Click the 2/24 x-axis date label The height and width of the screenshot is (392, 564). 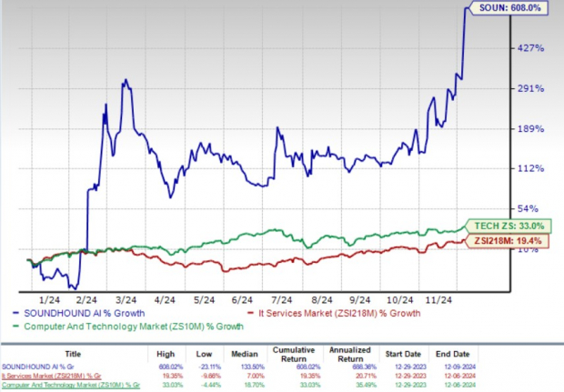(86, 300)
